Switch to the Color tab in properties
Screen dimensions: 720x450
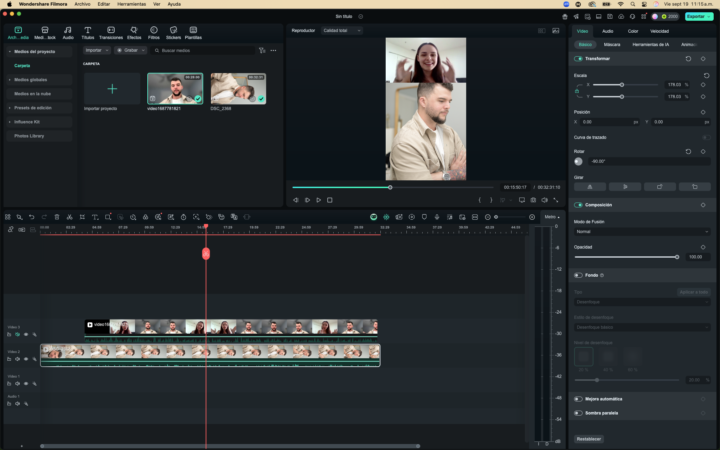(633, 31)
